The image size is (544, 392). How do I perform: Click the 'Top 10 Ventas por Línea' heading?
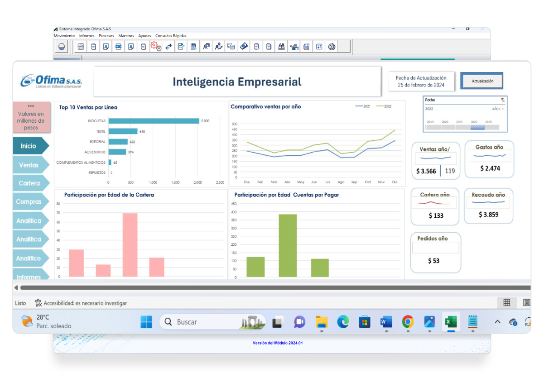pos(88,107)
